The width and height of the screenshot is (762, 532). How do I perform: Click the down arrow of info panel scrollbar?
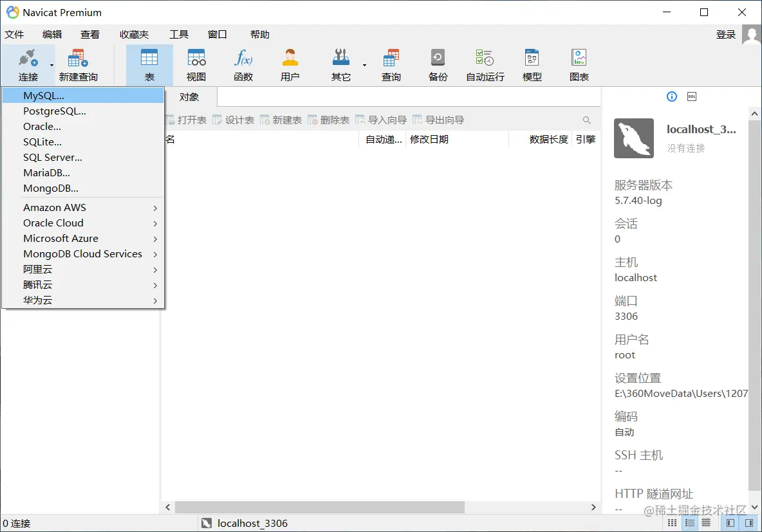click(754, 507)
